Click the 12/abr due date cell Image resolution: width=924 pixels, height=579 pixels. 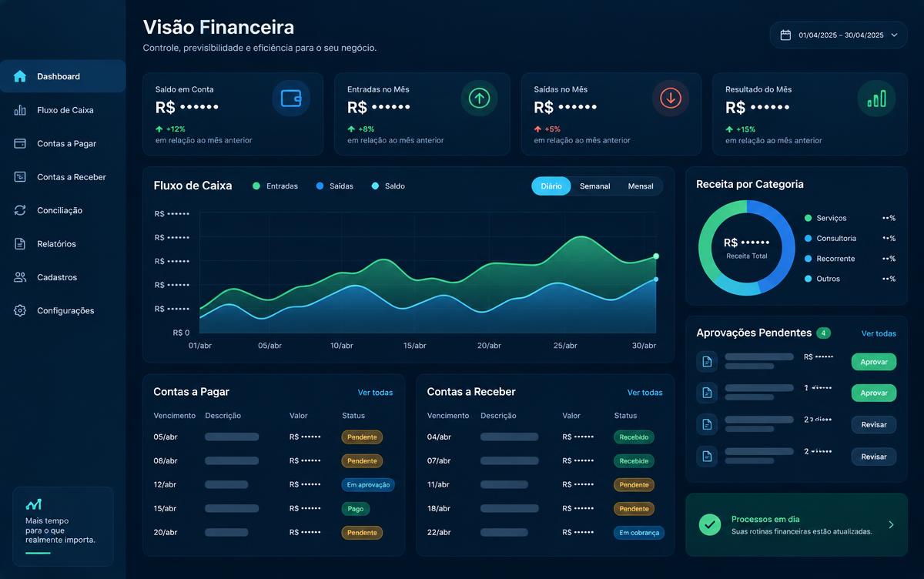tap(165, 485)
